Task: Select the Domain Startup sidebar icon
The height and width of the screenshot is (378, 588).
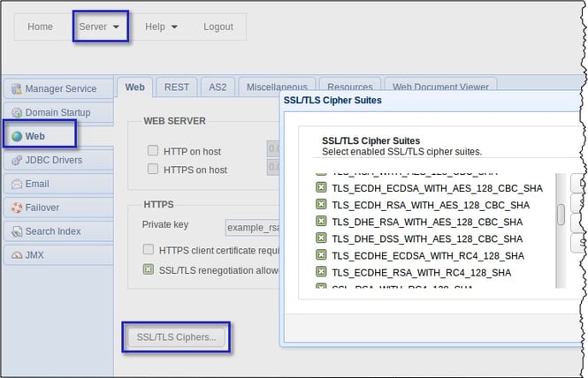Action: coord(16,113)
